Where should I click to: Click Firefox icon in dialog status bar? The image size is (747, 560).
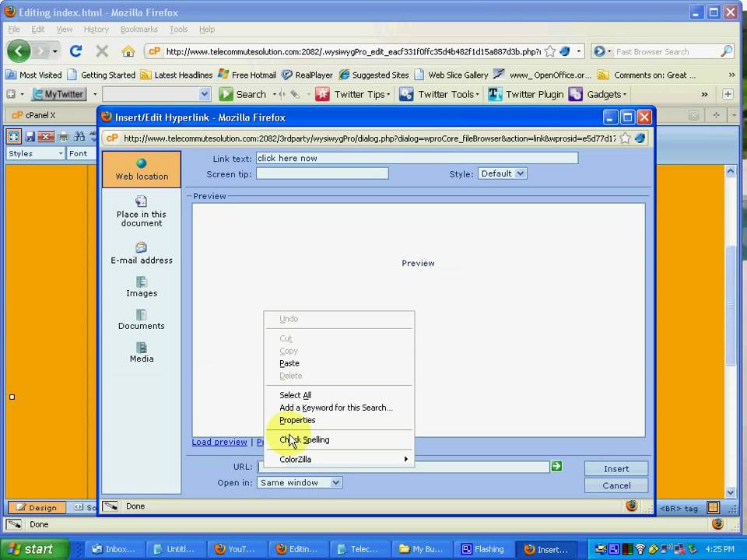coord(632,506)
